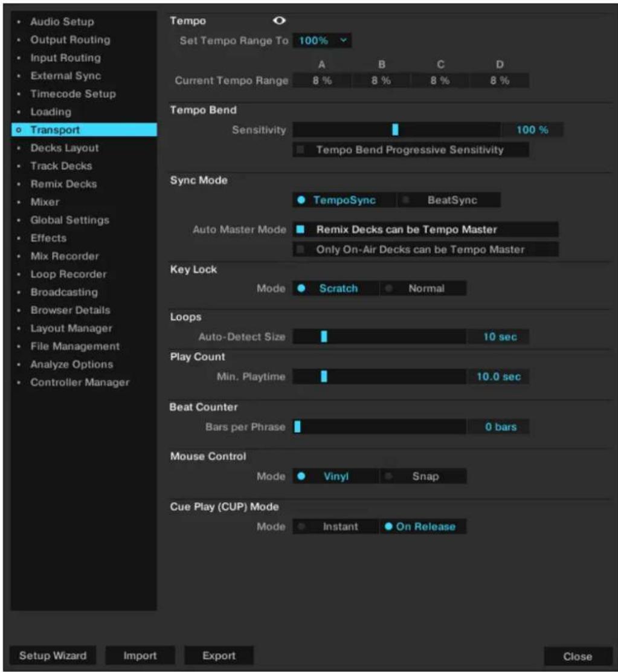Open Controller Manager preferences page
Screen dimensions: 618x672
coord(80,383)
